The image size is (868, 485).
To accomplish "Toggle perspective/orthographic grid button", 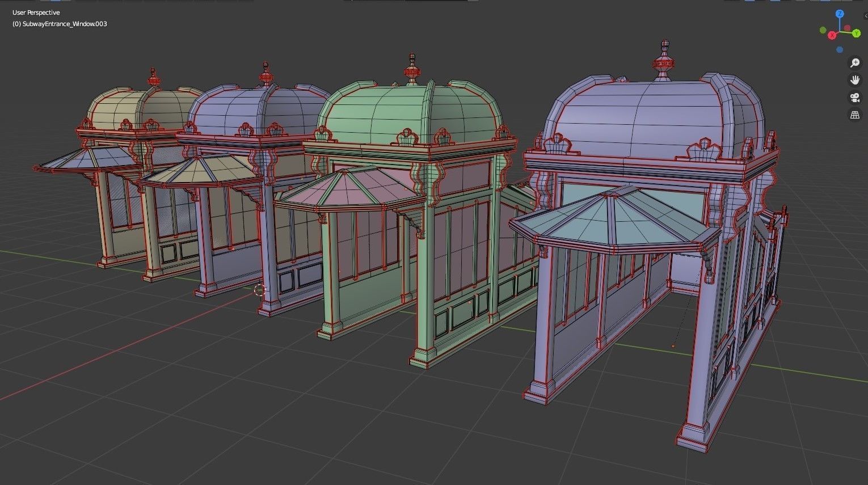I will 855,115.
